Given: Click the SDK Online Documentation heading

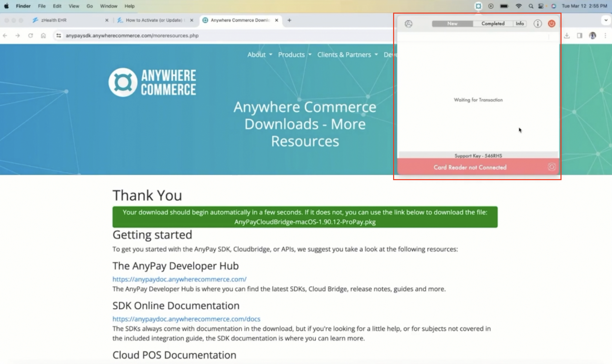Looking at the screenshot, I should coord(176,306).
